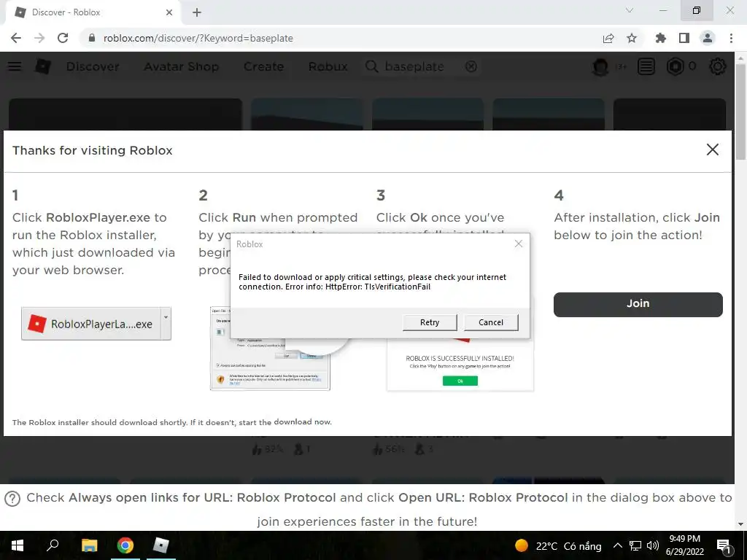Click the Run prompt instruction thumbnail
747x560 pixels.
point(270,349)
